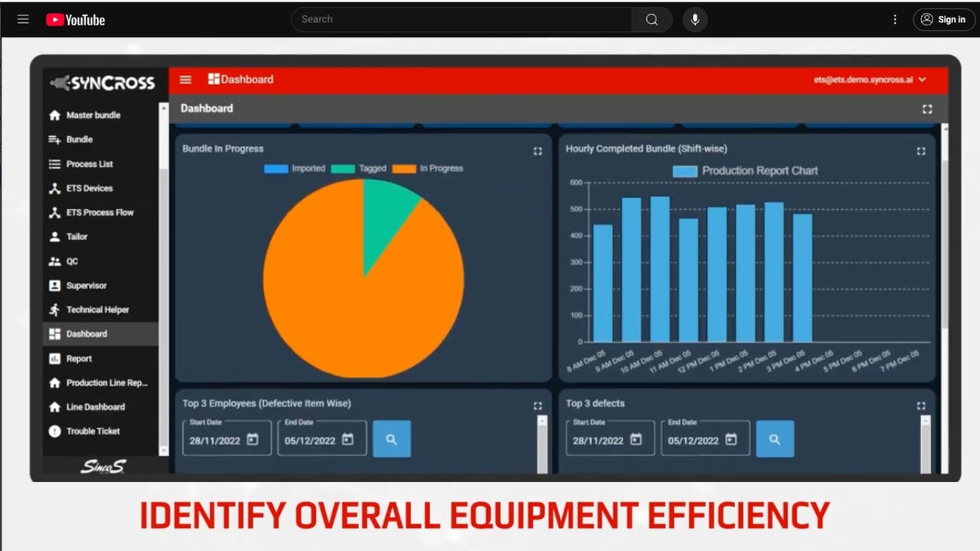Open the Start Date calendar picker under Top 3 defects
The height and width of the screenshot is (551, 980).
point(635,439)
